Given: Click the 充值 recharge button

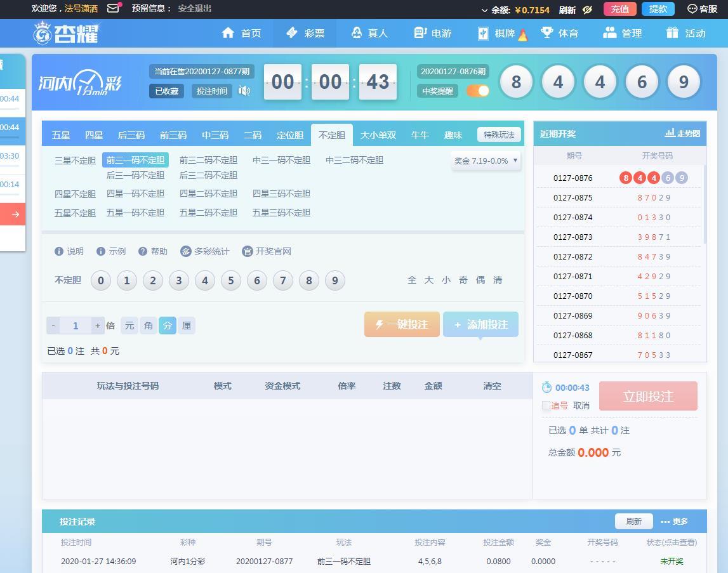Looking at the screenshot, I should (619, 9).
